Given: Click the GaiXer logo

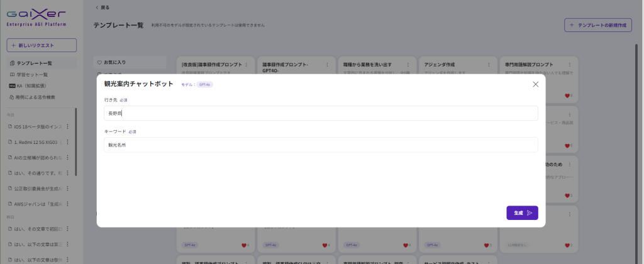Looking at the screenshot, I should coord(36,16).
